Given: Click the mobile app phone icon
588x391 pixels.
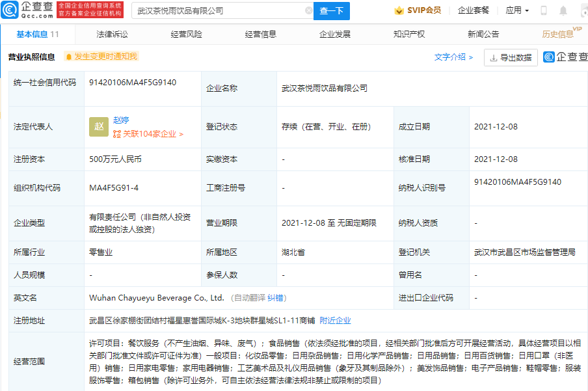Looking at the screenshot, I should [543, 10].
